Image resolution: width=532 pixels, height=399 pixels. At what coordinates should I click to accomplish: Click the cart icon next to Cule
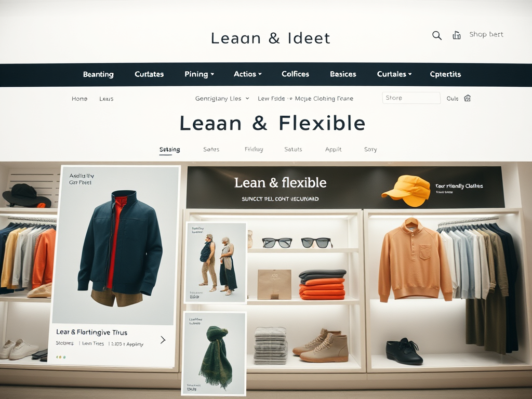467,98
